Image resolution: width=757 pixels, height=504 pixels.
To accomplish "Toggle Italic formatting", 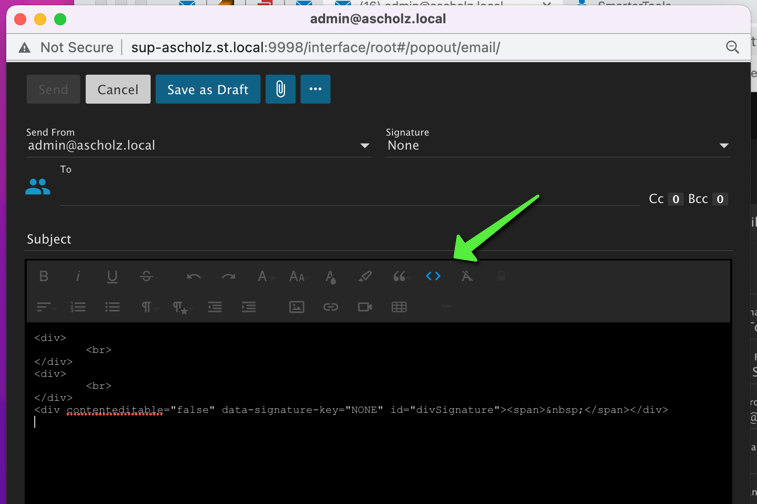I will tap(78, 276).
